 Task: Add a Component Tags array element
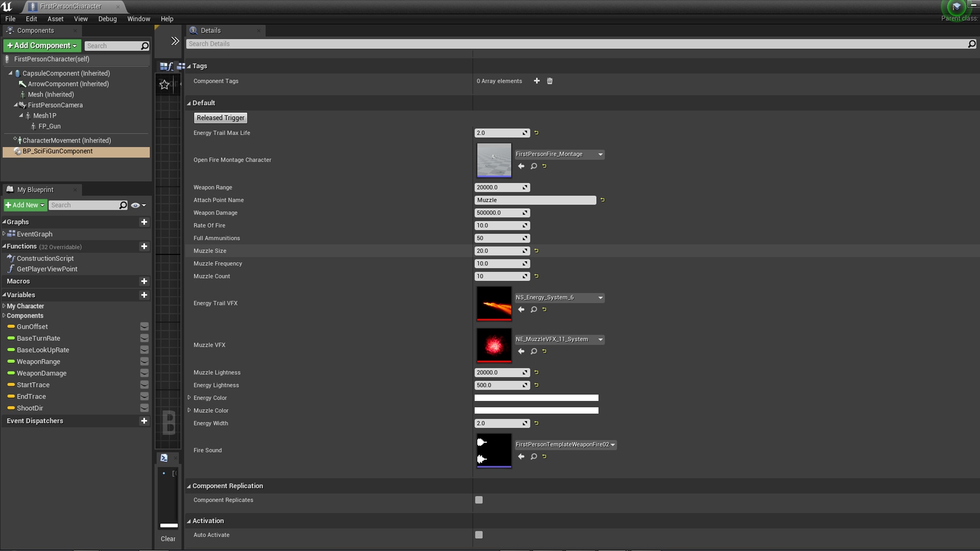536,81
